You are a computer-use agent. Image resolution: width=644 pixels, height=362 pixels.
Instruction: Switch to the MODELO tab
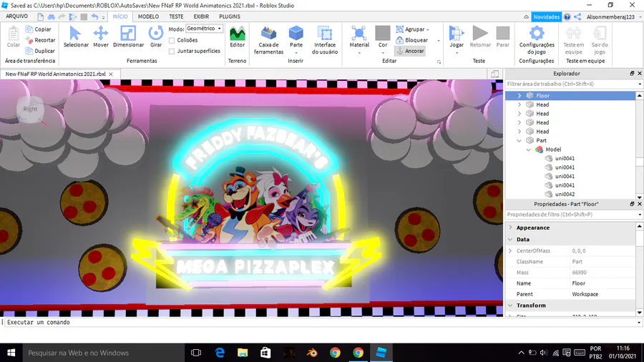coord(148,16)
